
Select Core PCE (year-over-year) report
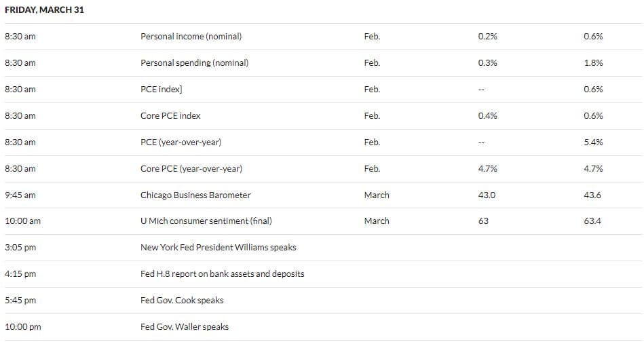tap(191, 169)
